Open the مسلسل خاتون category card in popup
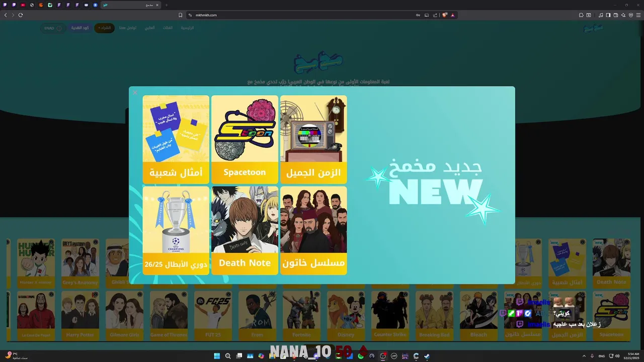 313,231
